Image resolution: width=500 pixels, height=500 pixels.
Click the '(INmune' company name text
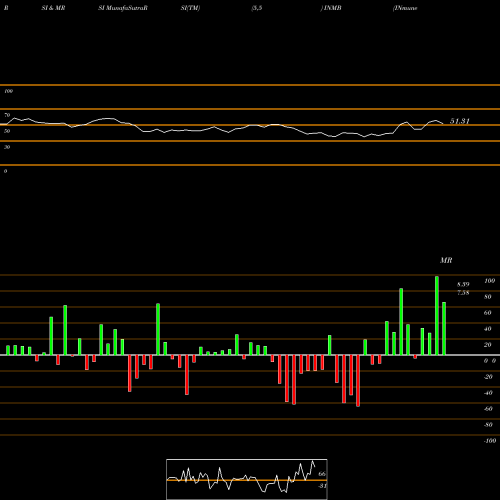pyautogui.click(x=405, y=8)
